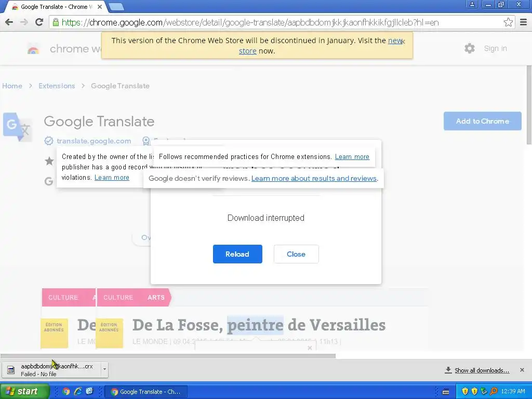532x399 pixels.
Task: Click Reload in download interrupted dialog
Action: [x=237, y=254]
